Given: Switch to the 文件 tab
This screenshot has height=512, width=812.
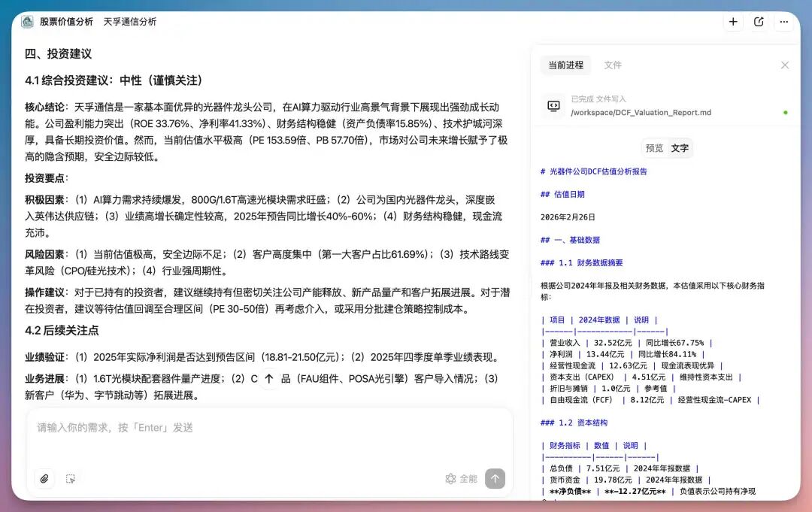Looking at the screenshot, I should point(613,65).
